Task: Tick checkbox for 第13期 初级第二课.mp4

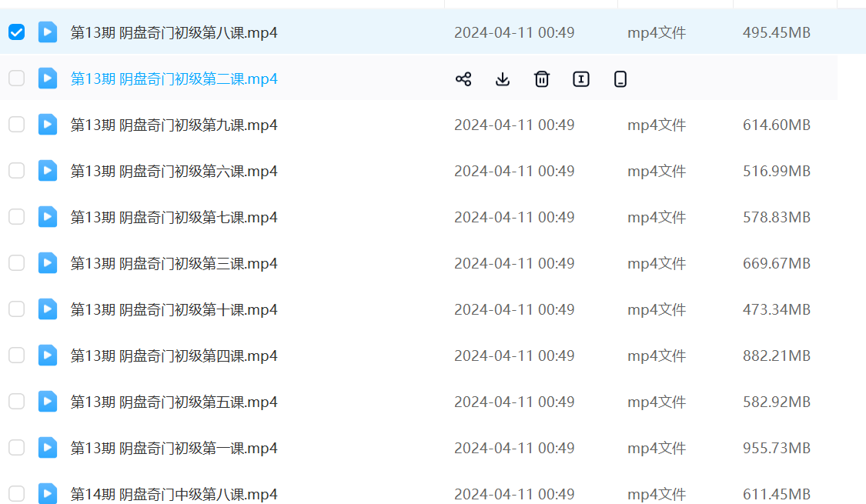Action: point(16,78)
